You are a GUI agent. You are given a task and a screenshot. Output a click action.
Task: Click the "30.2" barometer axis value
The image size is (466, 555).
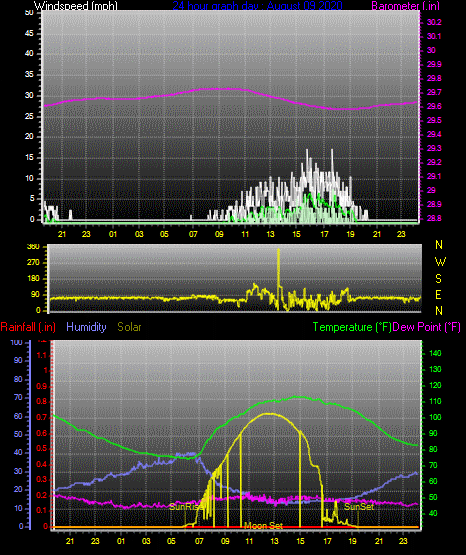coord(434,22)
